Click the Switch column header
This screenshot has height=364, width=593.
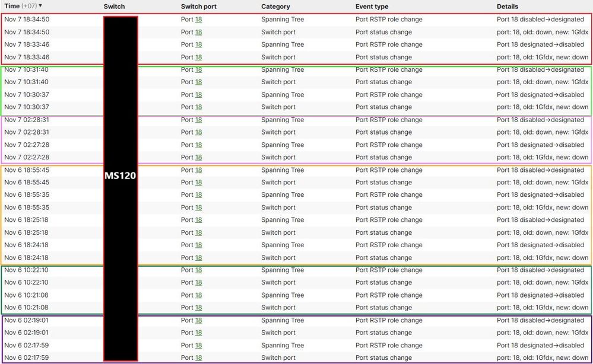pyautogui.click(x=114, y=6)
